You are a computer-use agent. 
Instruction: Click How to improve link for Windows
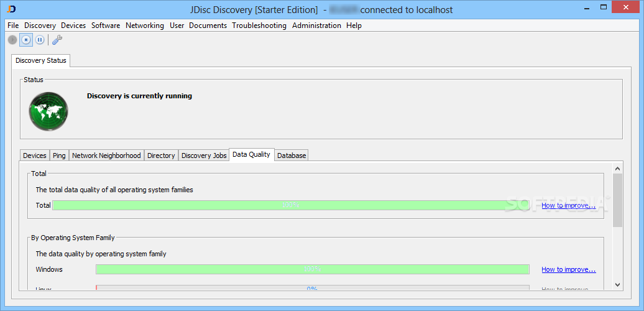(x=568, y=269)
